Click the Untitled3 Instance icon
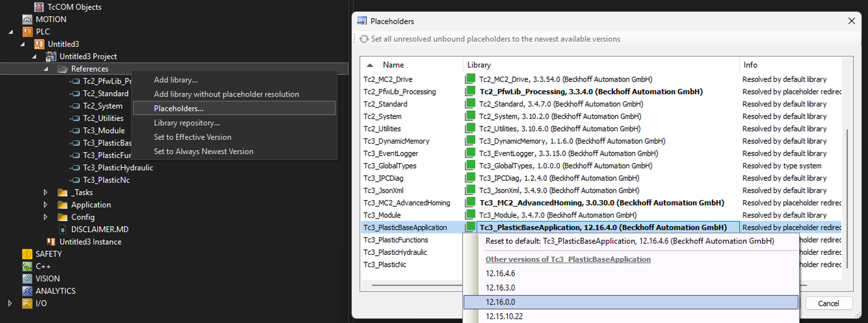The height and width of the screenshot is (323, 868). point(51,242)
